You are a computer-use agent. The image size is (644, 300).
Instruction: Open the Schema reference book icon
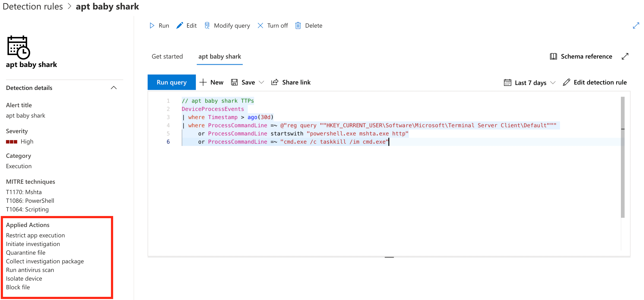tap(553, 57)
